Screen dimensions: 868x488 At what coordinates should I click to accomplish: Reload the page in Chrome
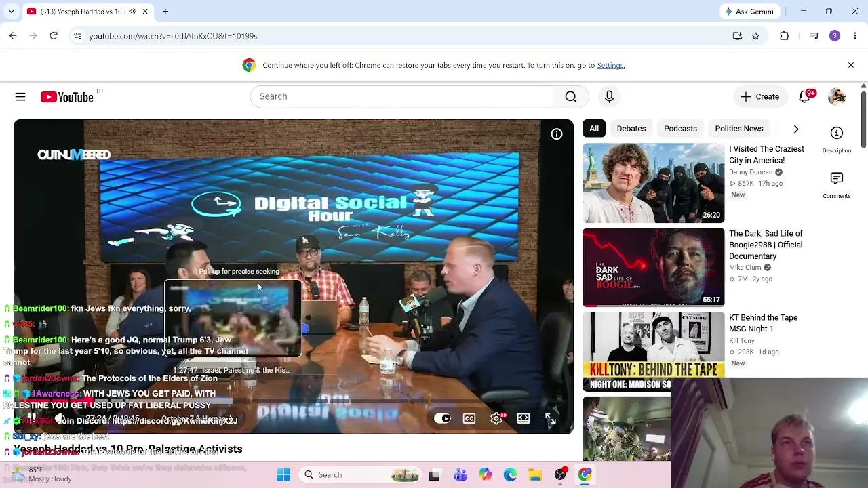[x=54, y=36]
